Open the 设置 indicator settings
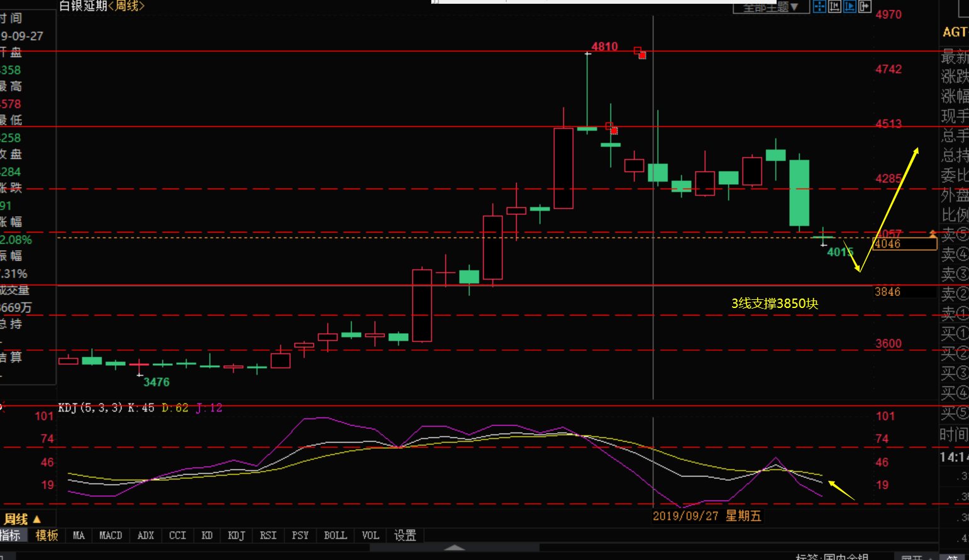The image size is (969, 560). click(x=405, y=535)
